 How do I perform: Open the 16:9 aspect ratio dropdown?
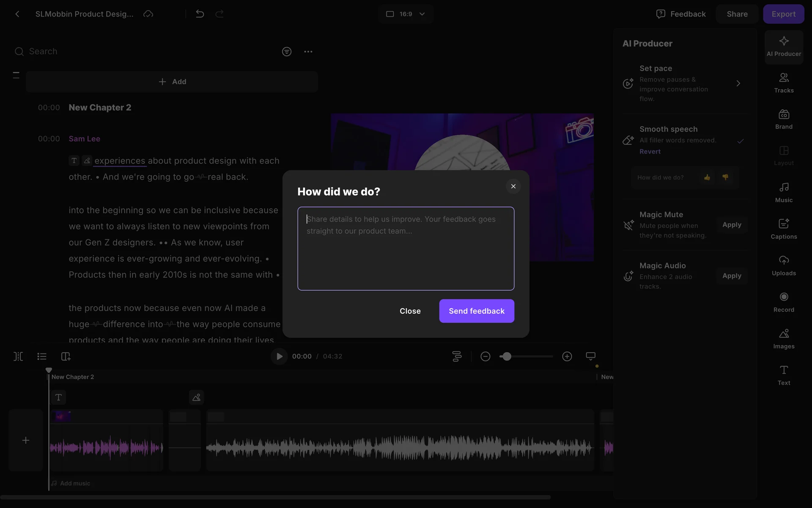pos(406,14)
